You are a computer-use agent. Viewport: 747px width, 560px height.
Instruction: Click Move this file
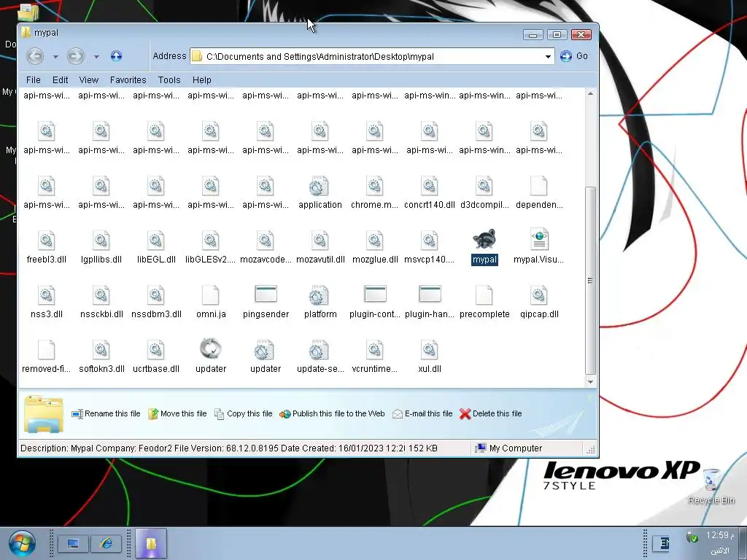(x=177, y=414)
